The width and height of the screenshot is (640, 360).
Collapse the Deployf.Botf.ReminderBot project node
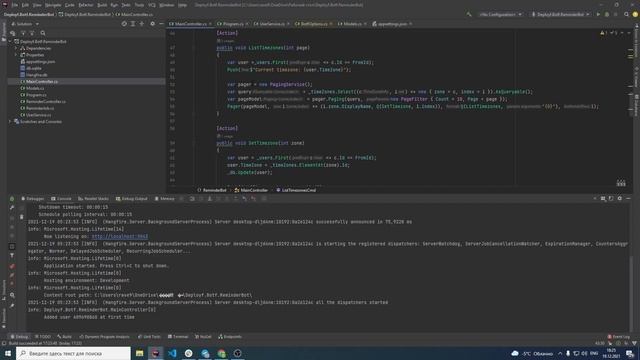(x=11, y=42)
